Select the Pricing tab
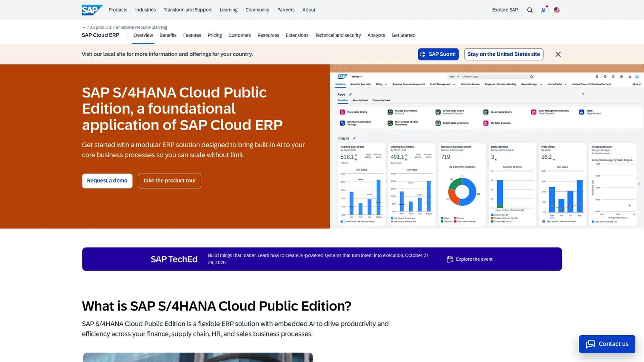644x362 pixels. [x=215, y=35]
